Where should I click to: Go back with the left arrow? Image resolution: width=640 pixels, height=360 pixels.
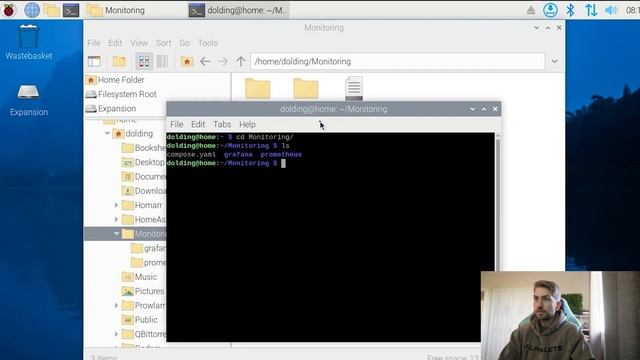[x=205, y=62]
